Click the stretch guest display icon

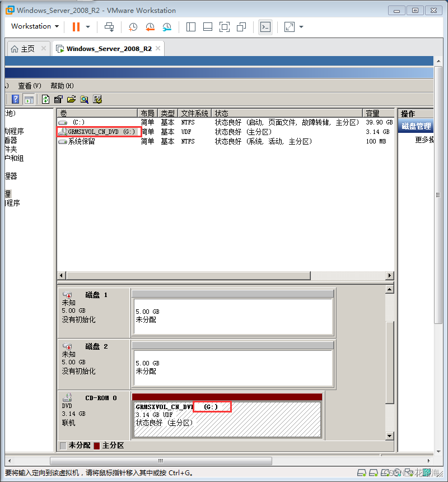(290, 27)
